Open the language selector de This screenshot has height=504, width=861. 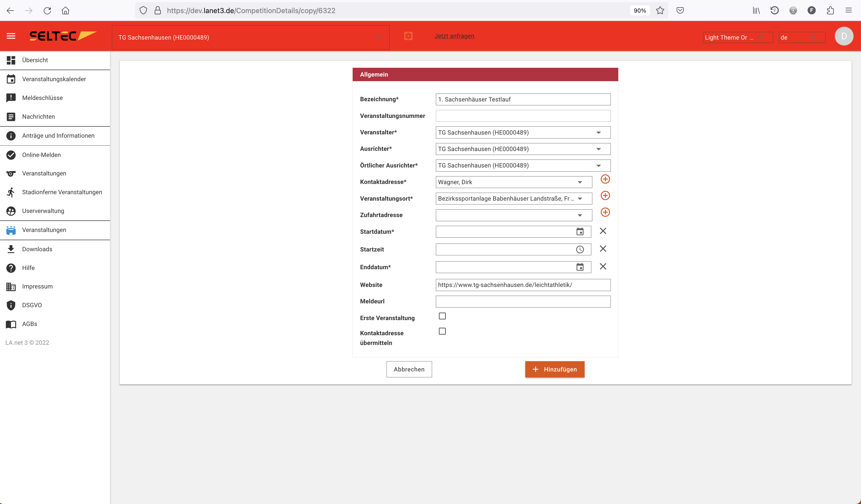[802, 37]
